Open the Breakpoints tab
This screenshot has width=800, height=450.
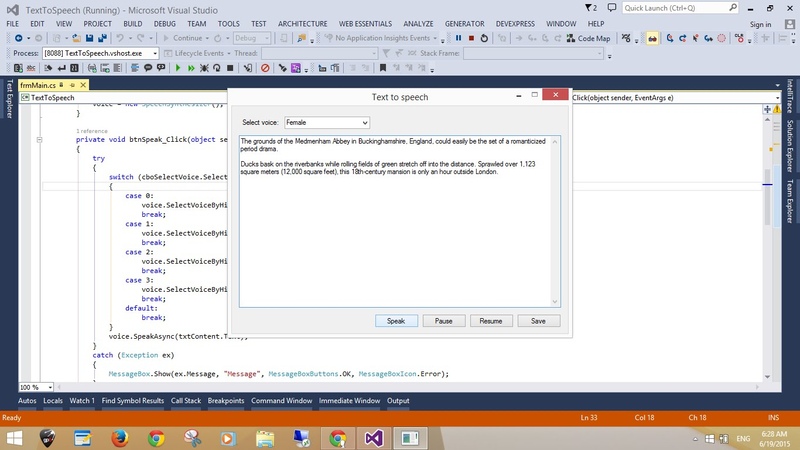click(x=226, y=401)
